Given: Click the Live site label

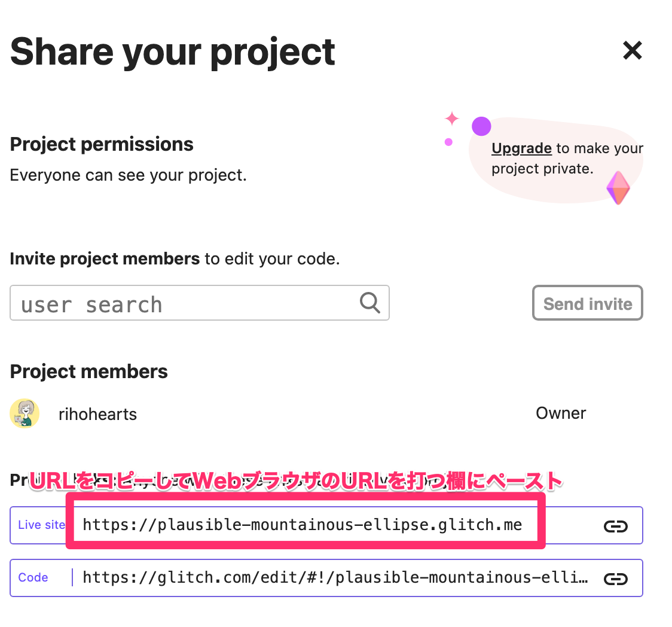Looking at the screenshot, I should tap(41, 525).
